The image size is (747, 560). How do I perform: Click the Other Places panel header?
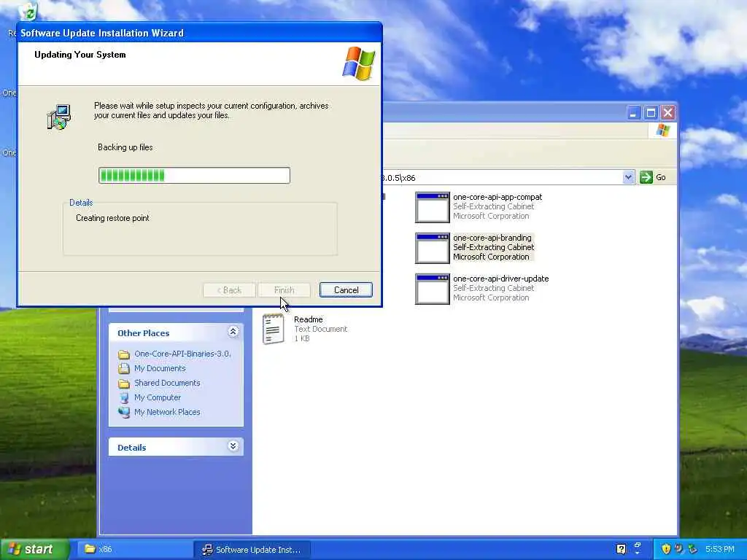[176, 332]
